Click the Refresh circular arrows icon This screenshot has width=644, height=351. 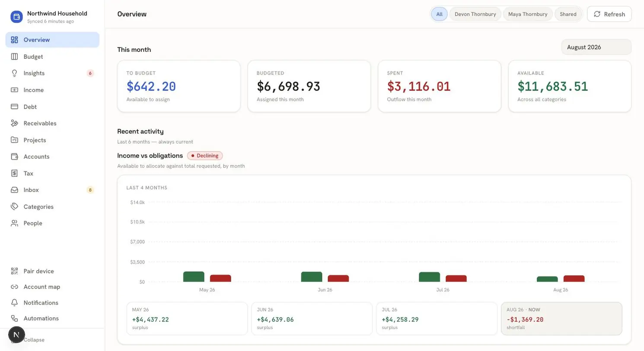597,14
